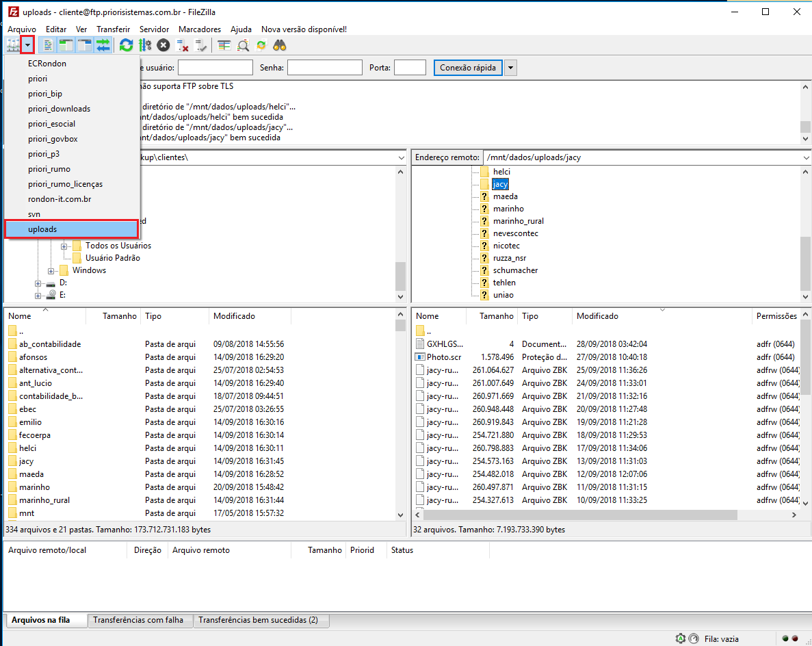The width and height of the screenshot is (812, 646).
Task: Select the ECRondon site
Action: [71, 63]
